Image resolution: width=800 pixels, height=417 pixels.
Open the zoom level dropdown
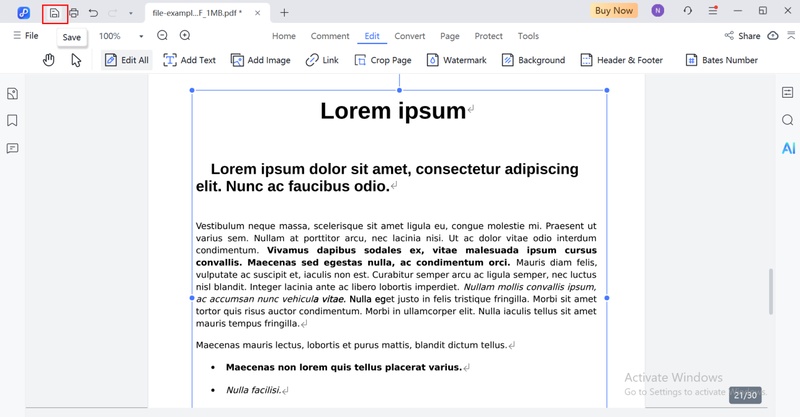pyautogui.click(x=141, y=36)
